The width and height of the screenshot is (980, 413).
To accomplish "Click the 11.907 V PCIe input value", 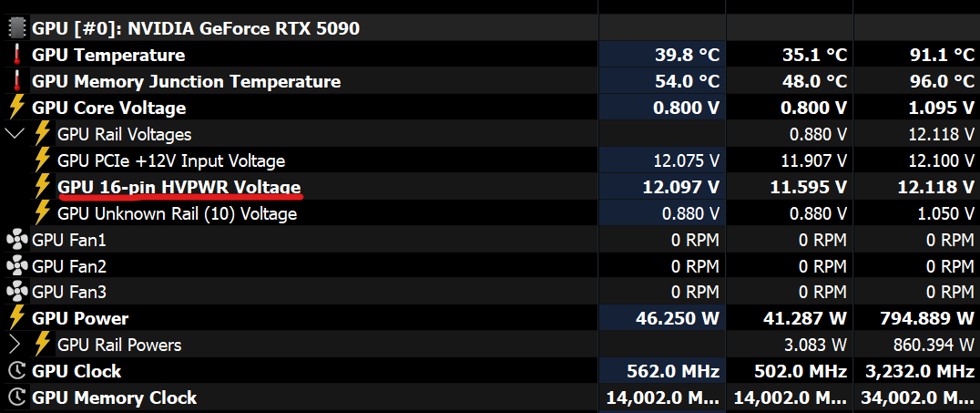I will point(813,160).
